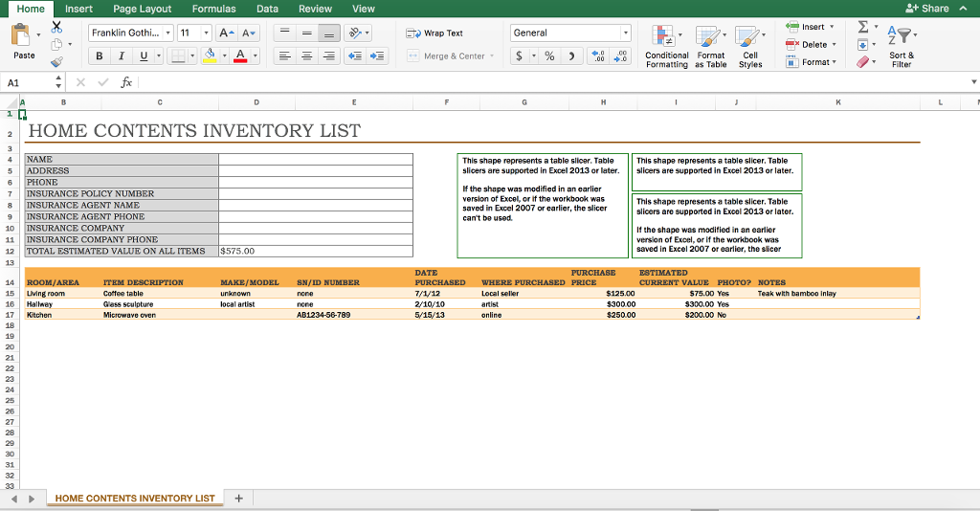Screen dimensions: 980x511
Task: Click the Share button
Action: point(928,9)
